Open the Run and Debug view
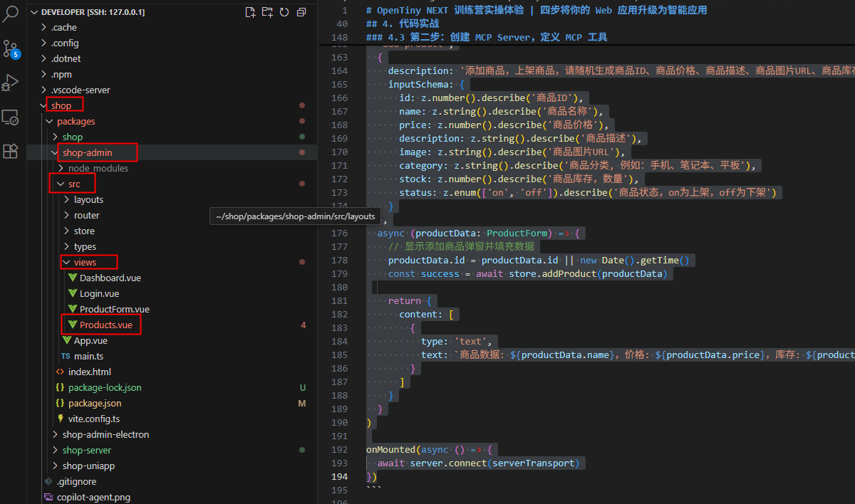Image resolution: width=855 pixels, height=504 pixels. click(11, 83)
